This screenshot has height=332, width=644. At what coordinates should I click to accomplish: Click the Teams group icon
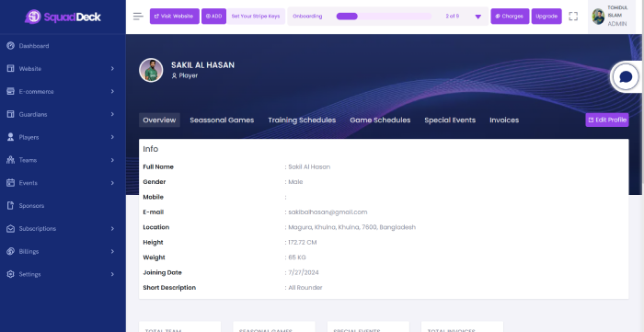[x=11, y=160]
